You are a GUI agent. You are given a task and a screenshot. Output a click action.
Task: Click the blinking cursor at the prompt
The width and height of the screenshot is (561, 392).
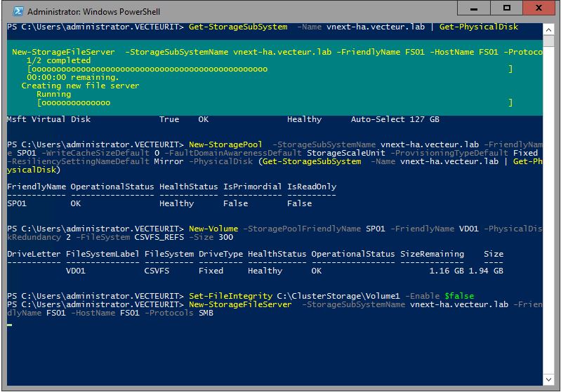(x=10, y=325)
